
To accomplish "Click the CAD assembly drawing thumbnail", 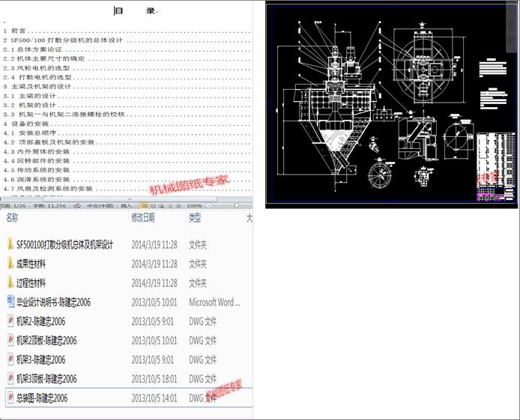I will 391,105.
